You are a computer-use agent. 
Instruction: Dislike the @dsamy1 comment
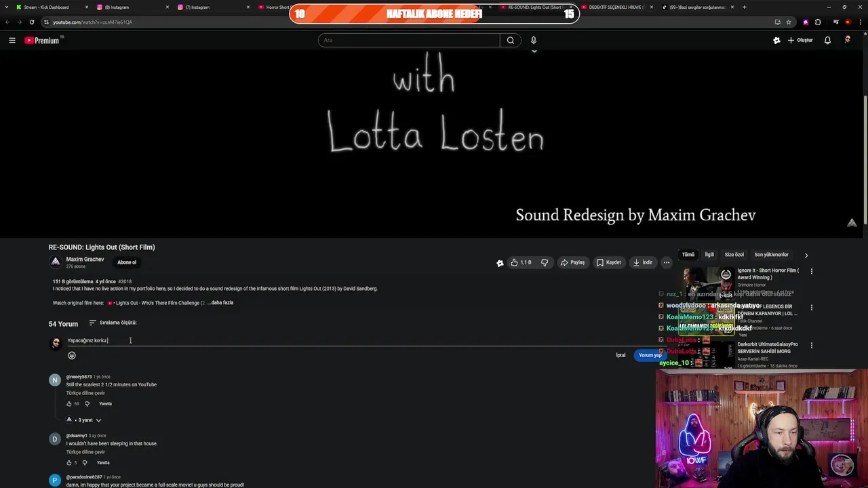(x=85, y=463)
